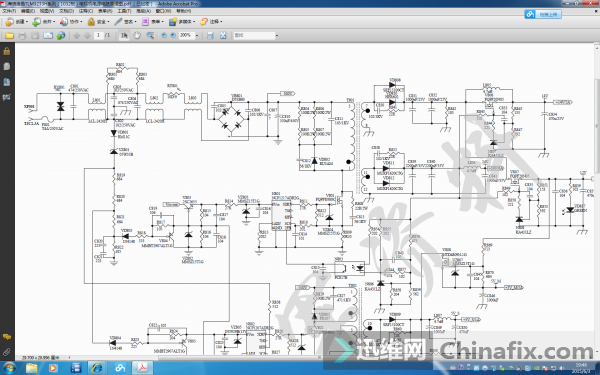Activate the Select text tool
Image resolution: width=600 pixels, height=375 pixels.
point(124,35)
